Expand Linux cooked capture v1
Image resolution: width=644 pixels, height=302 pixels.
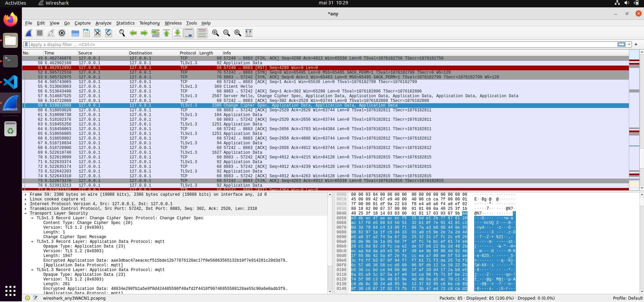pyautogui.click(x=26, y=199)
